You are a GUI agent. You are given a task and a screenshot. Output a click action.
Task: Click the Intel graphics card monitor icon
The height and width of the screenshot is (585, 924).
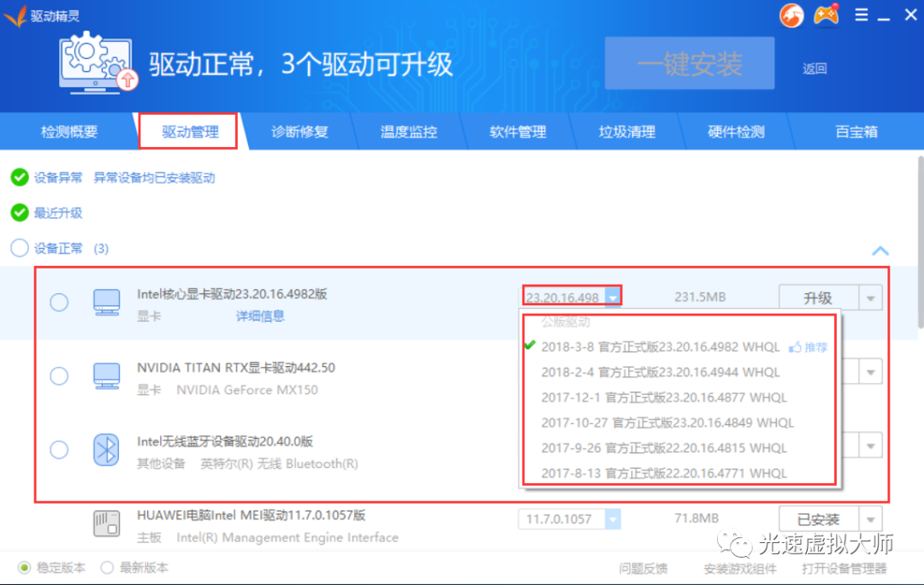[107, 302]
